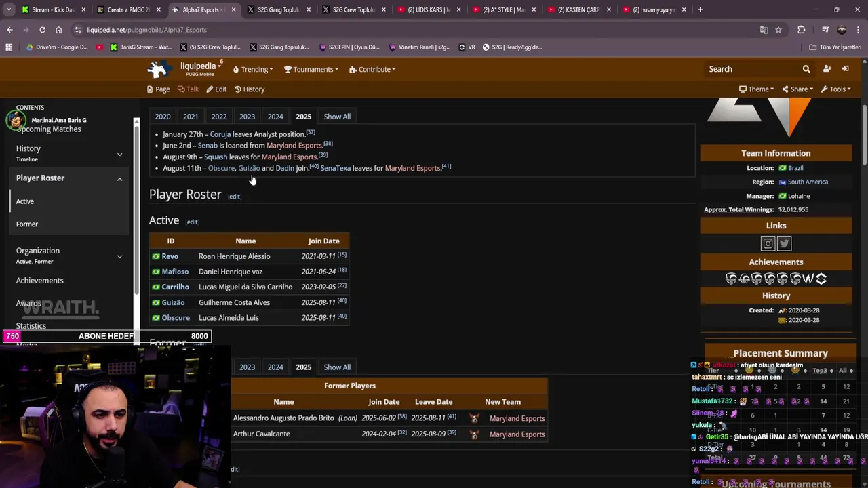Select 2021 timeline tab

tap(191, 117)
